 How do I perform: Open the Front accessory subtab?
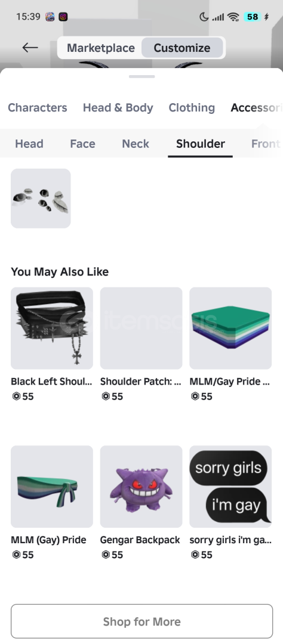[266, 144]
